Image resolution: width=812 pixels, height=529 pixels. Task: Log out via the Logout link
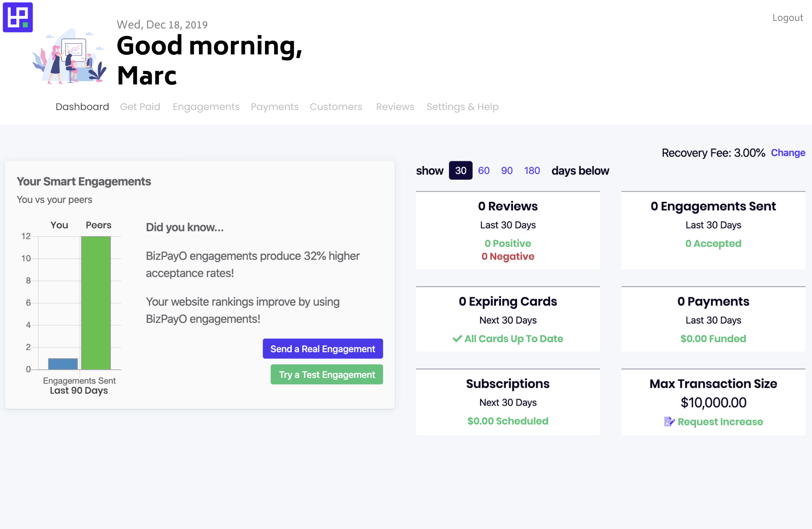tap(787, 18)
